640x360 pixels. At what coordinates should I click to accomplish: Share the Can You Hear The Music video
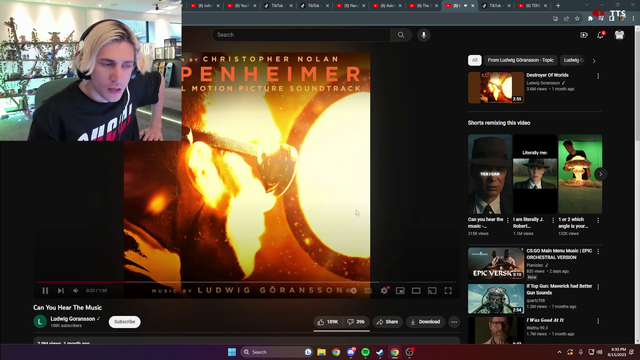[x=387, y=322]
